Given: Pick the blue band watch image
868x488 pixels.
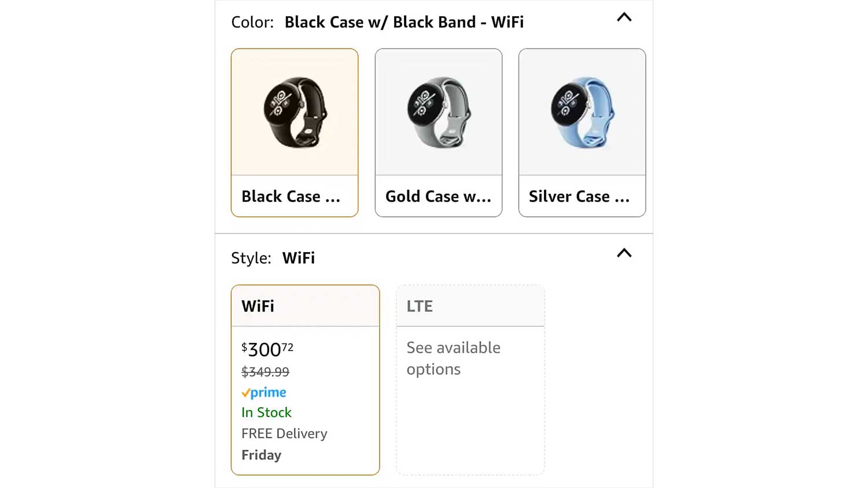Looking at the screenshot, I should pyautogui.click(x=582, y=112).
